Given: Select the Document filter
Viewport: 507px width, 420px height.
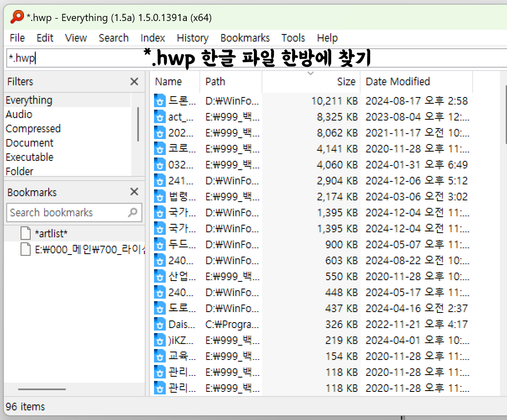Looking at the screenshot, I should click(68, 143).
